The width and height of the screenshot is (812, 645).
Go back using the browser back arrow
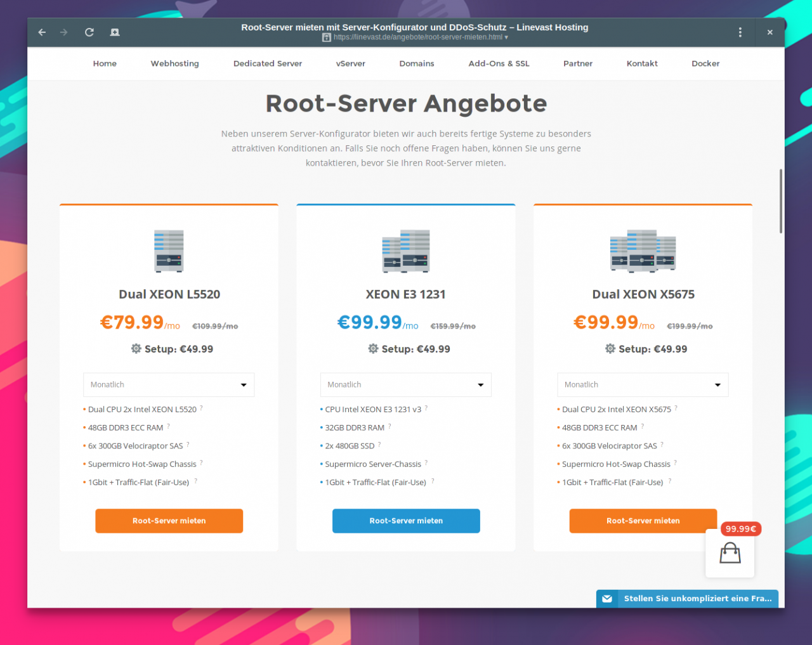42,32
